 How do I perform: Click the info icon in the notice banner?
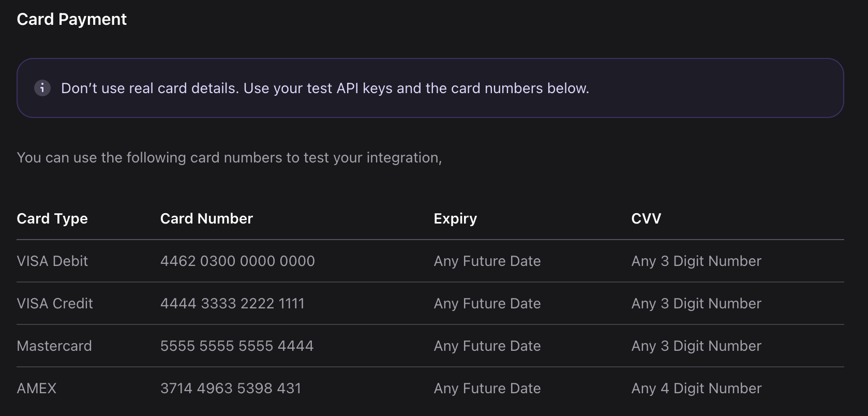pos(42,88)
